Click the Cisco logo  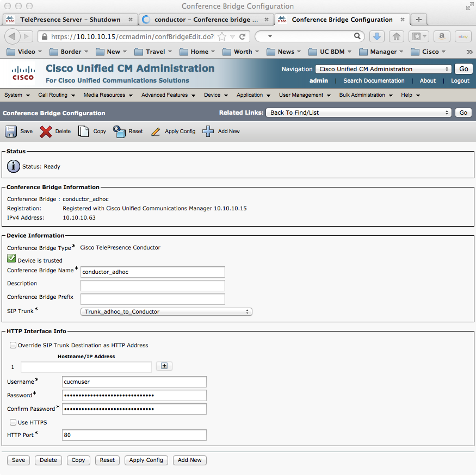[23, 73]
